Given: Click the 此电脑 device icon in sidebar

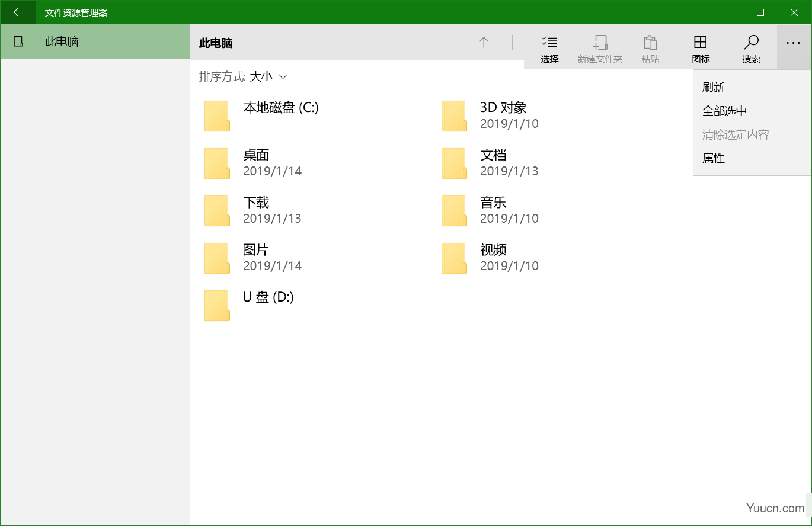Looking at the screenshot, I should point(18,42).
